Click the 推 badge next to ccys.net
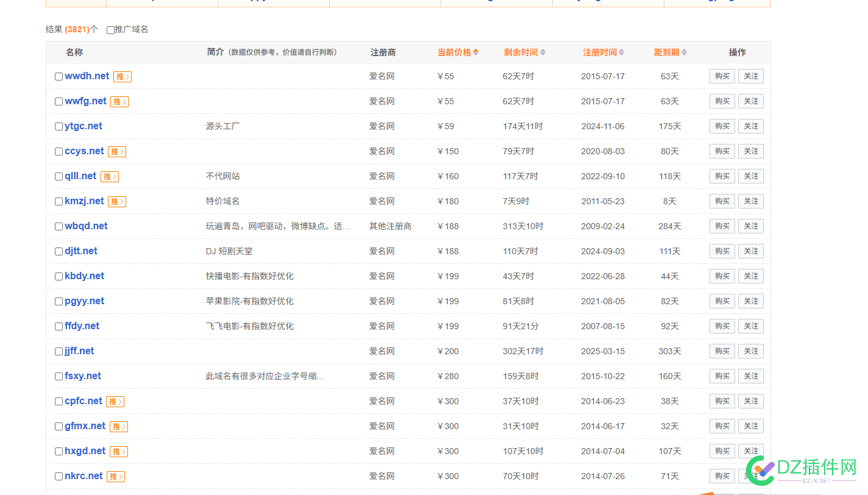 (x=117, y=152)
